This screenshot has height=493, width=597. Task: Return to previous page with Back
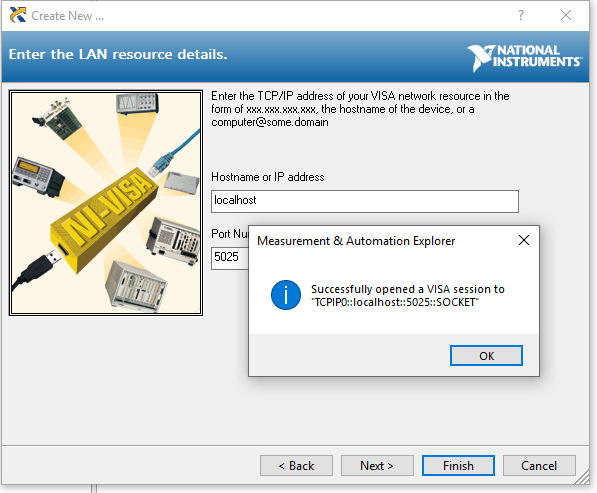(x=296, y=466)
